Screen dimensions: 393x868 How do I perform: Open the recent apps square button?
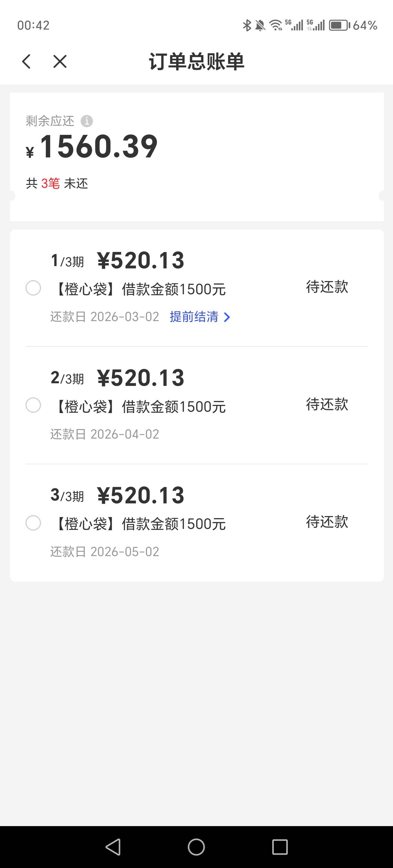280,847
